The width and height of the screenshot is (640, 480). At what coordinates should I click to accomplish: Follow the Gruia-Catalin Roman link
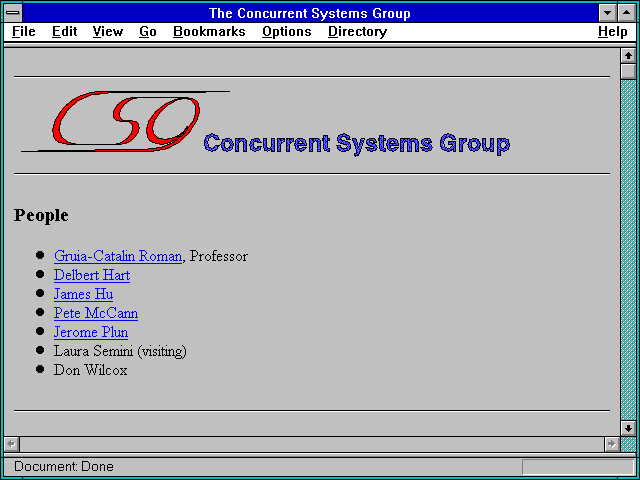(x=118, y=256)
